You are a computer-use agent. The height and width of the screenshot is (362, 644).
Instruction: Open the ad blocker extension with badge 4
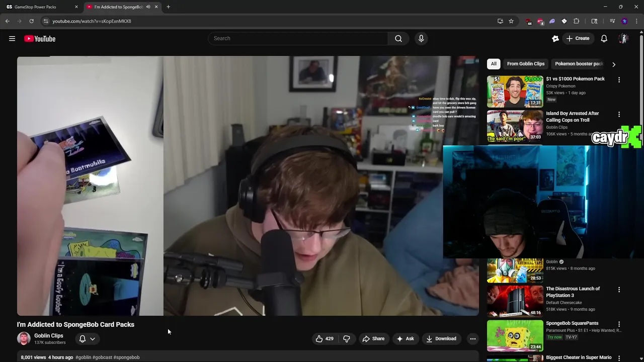click(540, 21)
